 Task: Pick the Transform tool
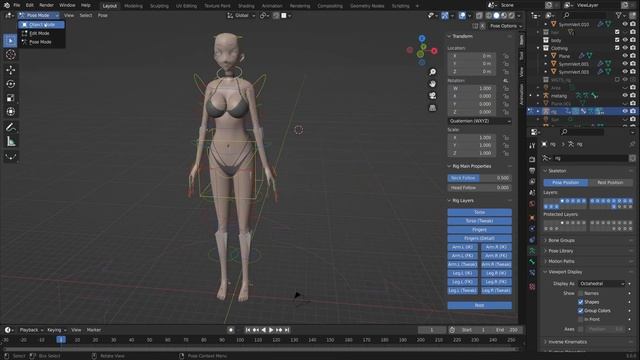point(11,111)
